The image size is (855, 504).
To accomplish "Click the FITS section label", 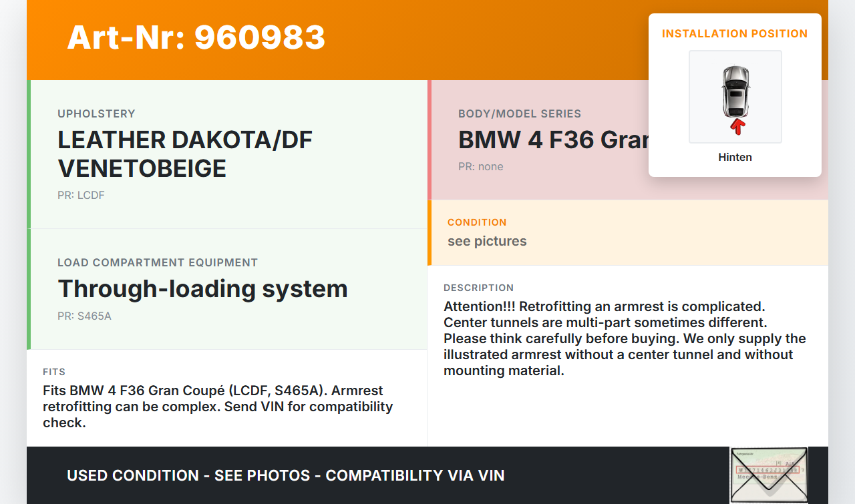I will (54, 372).
